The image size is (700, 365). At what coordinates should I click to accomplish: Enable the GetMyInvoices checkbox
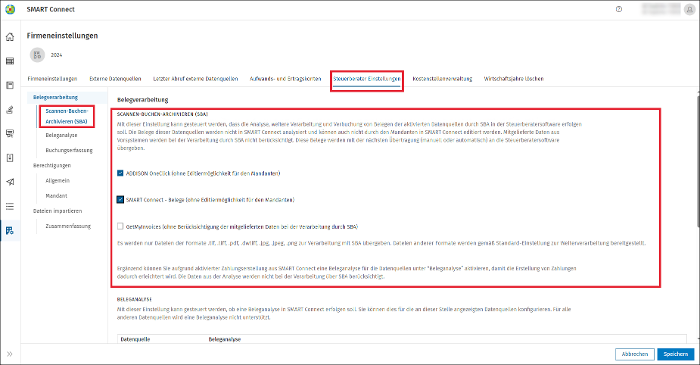tap(120, 226)
